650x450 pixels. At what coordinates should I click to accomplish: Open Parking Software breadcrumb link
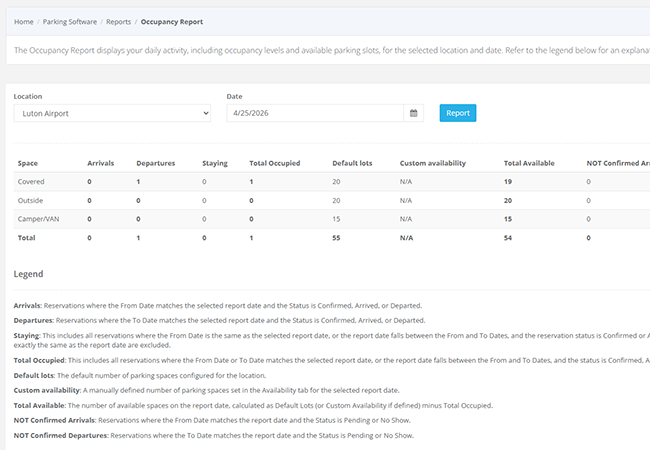pyautogui.click(x=70, y=22)
